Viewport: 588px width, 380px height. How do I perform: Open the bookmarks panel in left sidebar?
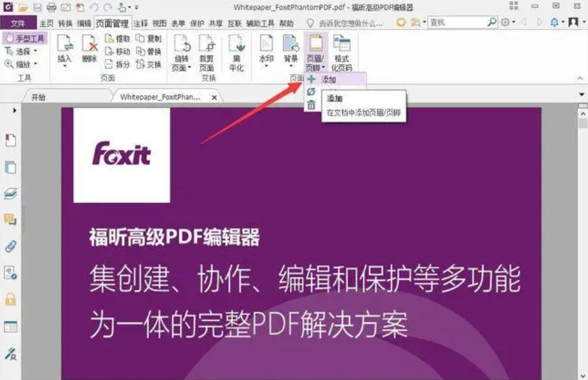(x=11, y=141)
